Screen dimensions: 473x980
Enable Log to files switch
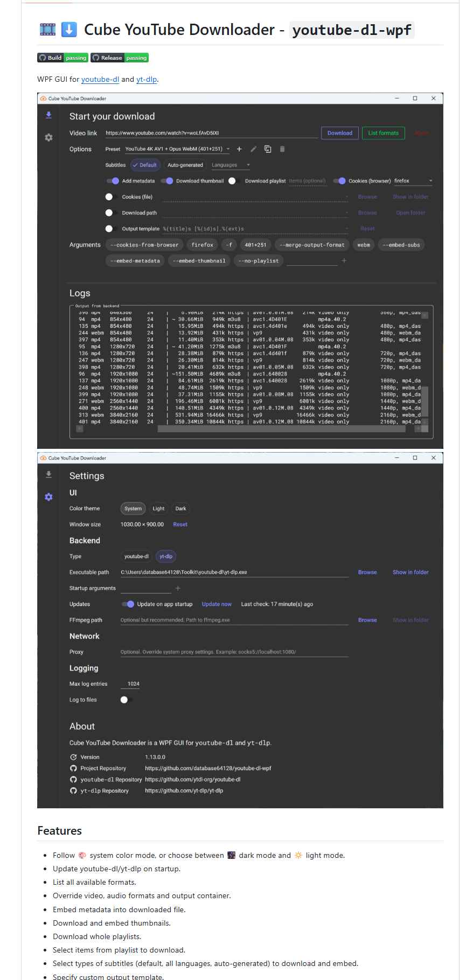click(x=127, y=700)
